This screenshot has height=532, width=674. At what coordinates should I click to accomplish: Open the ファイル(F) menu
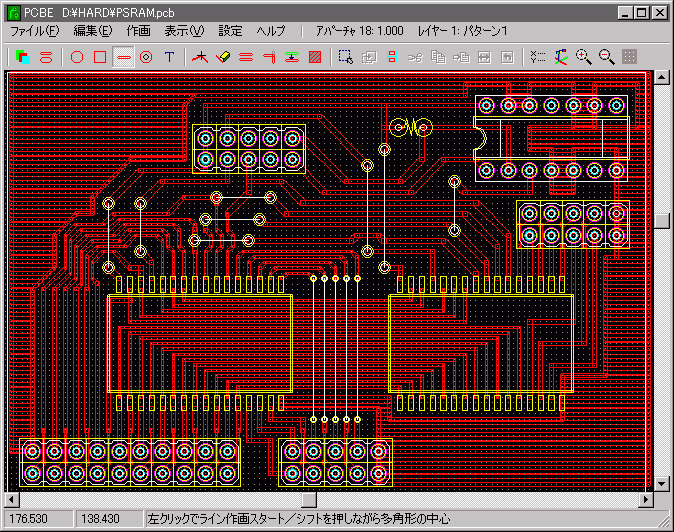pyautogui.click(x=34, y=31)
